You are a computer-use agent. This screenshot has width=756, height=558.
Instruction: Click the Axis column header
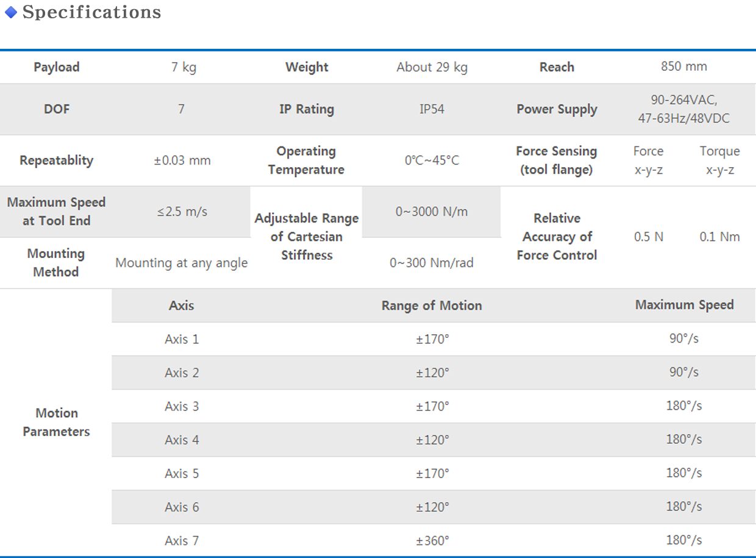182,306
